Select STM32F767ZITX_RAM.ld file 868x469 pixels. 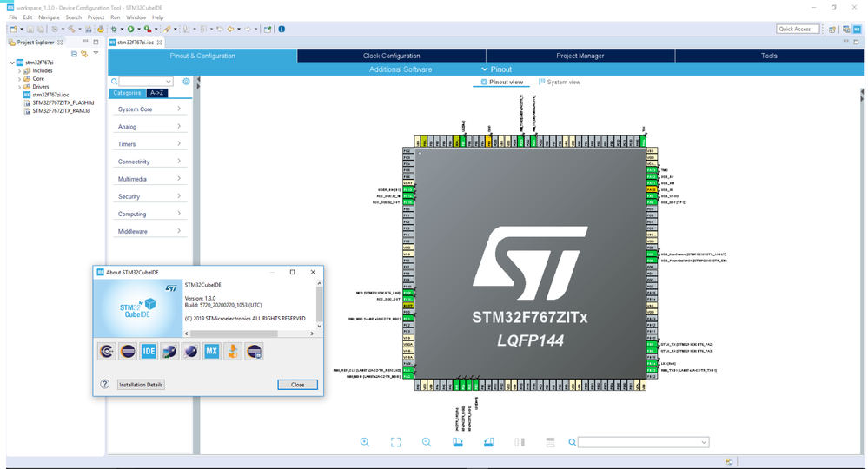pyautogui.click(x=61, y=110)
